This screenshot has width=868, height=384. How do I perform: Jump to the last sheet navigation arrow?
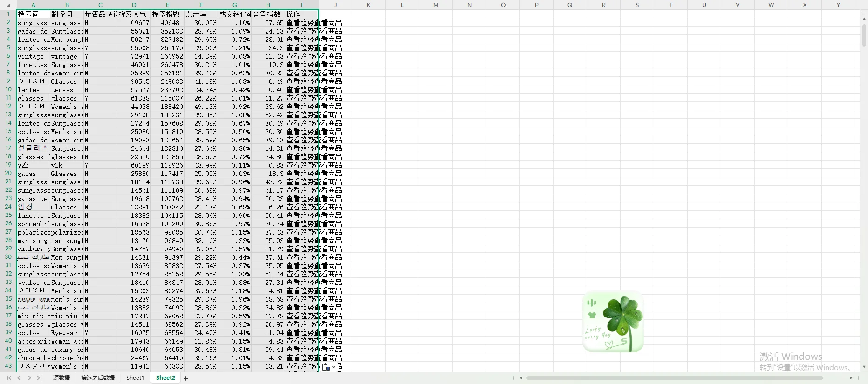point(40,378)
